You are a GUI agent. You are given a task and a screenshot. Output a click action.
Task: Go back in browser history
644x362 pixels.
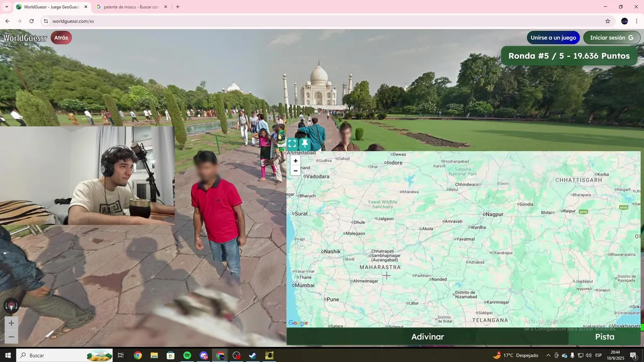[7, 21]
